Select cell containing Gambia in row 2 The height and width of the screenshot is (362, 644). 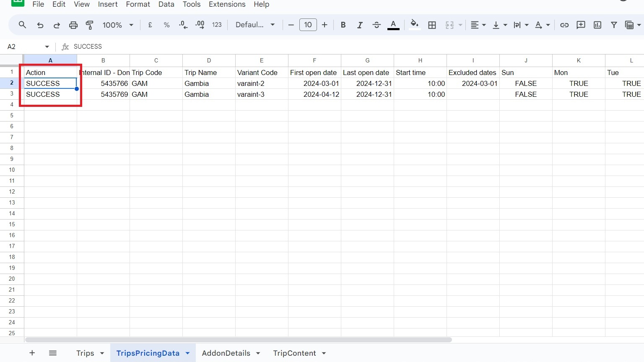209,83
